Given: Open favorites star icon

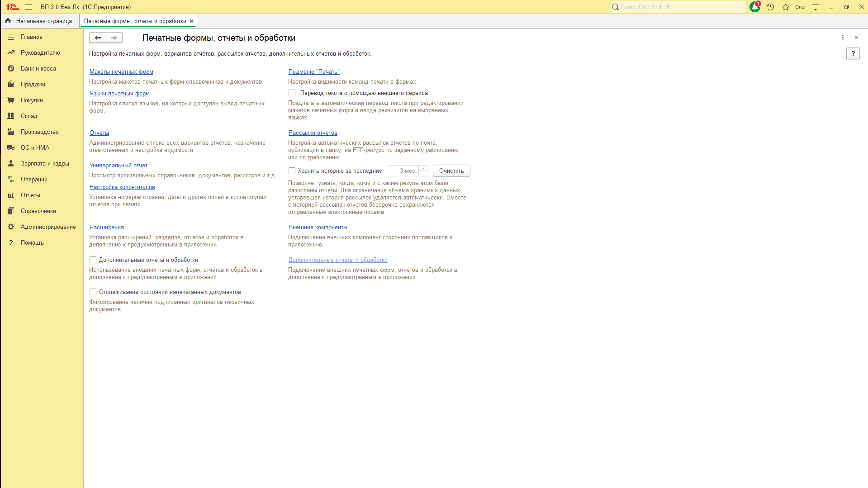Looking at the screenshot, I should 786,7.
